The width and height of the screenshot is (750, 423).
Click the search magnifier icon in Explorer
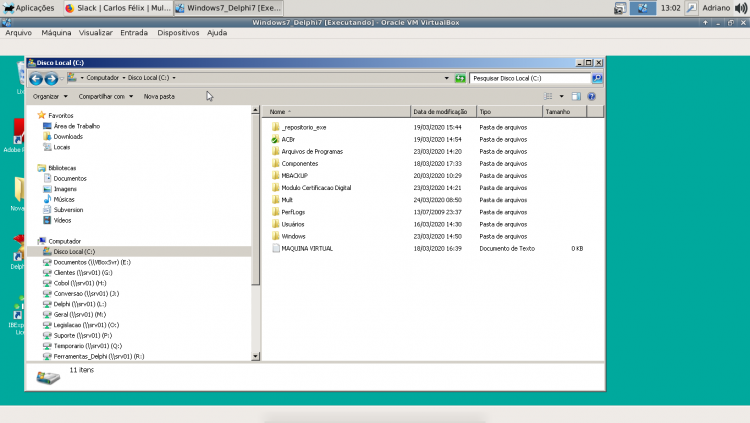[597, 78]
